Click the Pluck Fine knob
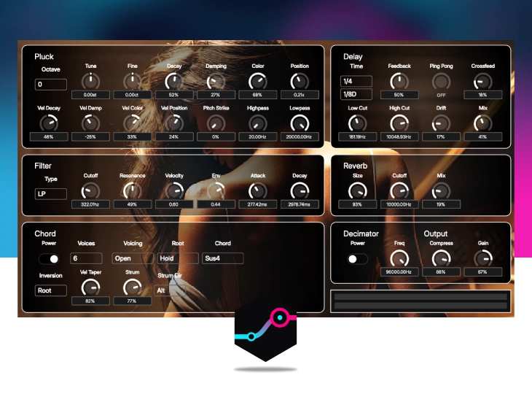 (133, 82)
